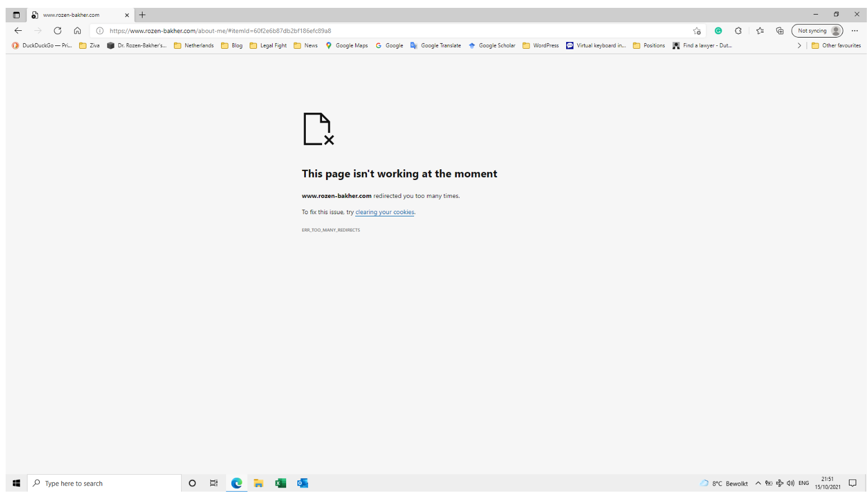868x495 pixels.
Task: Expand the favourites bar overflow chevron
Action: 800,45
